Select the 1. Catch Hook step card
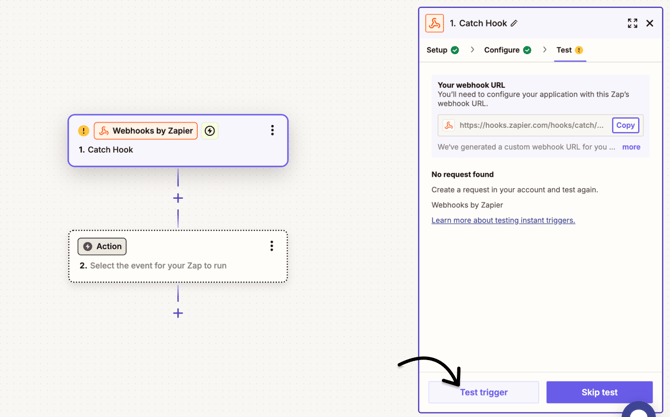 pyautogui.click(x=178, y=141)
